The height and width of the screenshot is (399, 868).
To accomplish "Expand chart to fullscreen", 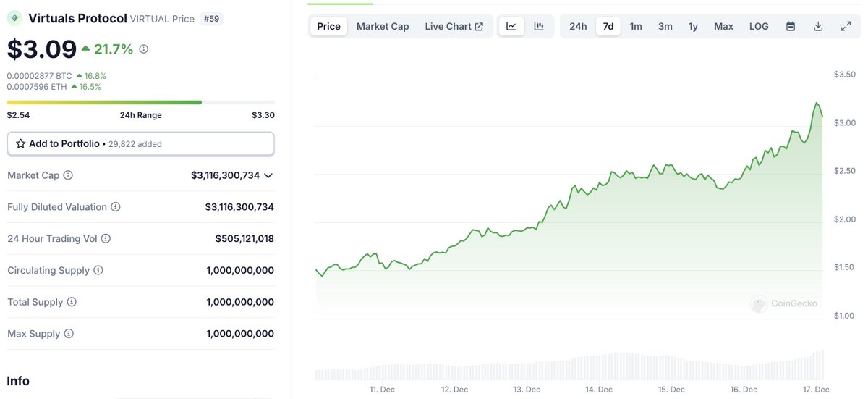I will pyautogui.click(x=846, y=26).
